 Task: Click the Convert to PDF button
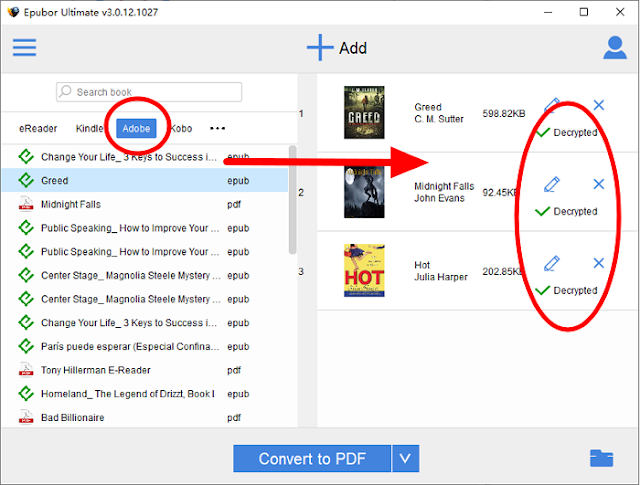(312, 458)
